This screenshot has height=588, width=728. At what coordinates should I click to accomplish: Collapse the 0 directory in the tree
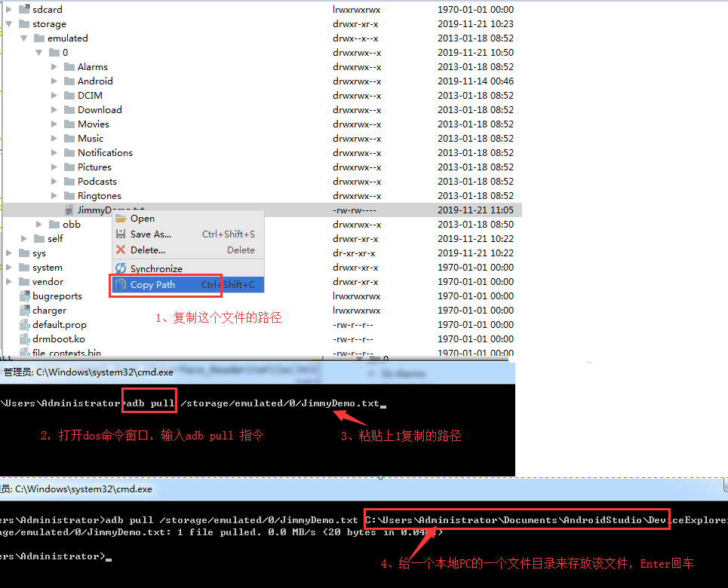tap(39, 52)
